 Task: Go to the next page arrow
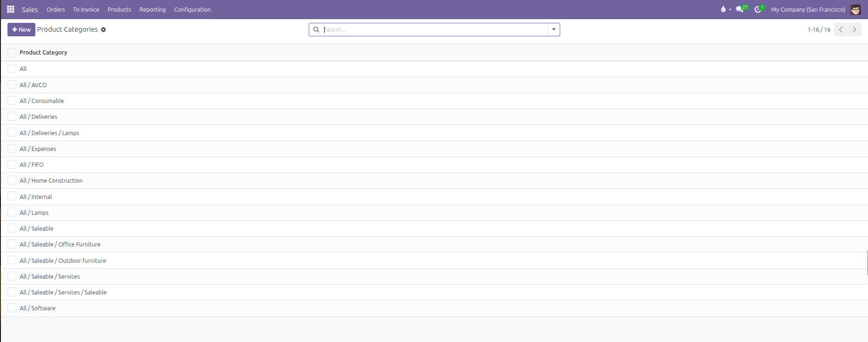pyautogui.click(x=854, y=29)
